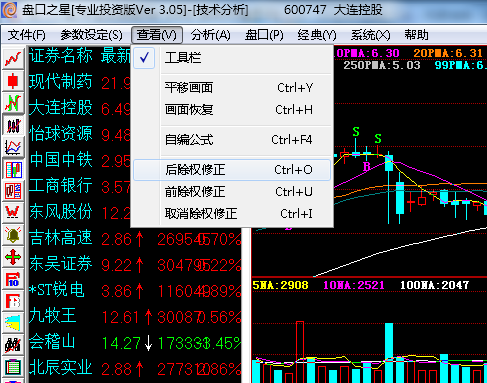Click the crossed-out binoculars icon

(x=13, y=345)
